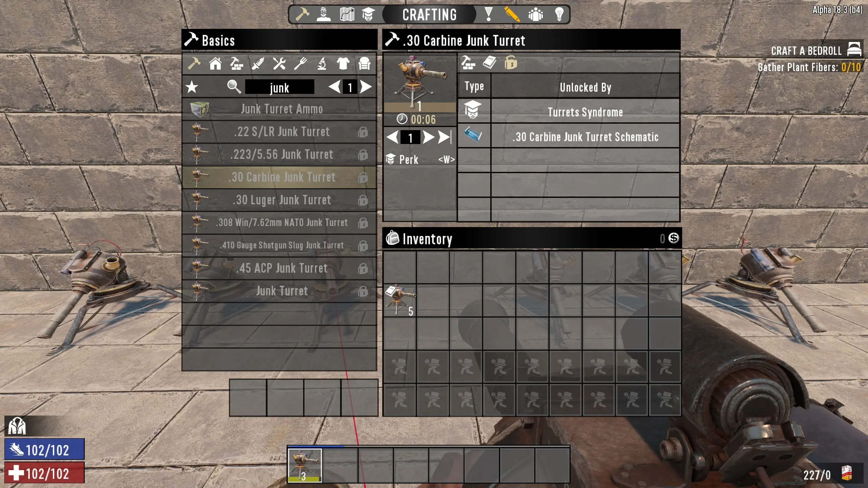Viewport: 868px width, 488px height.
Task: Toggle the favorite star for .30 Carbine Junk Turret
Action: coord(192,87)
